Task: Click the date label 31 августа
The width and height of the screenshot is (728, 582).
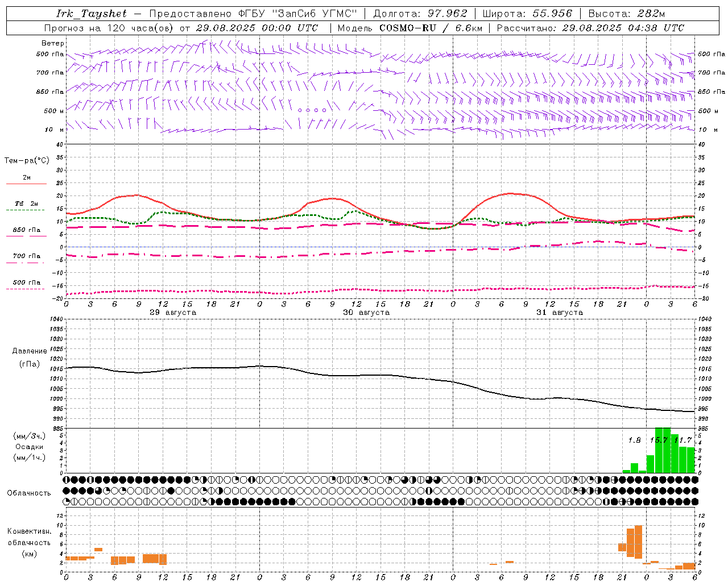Action: 560,313
